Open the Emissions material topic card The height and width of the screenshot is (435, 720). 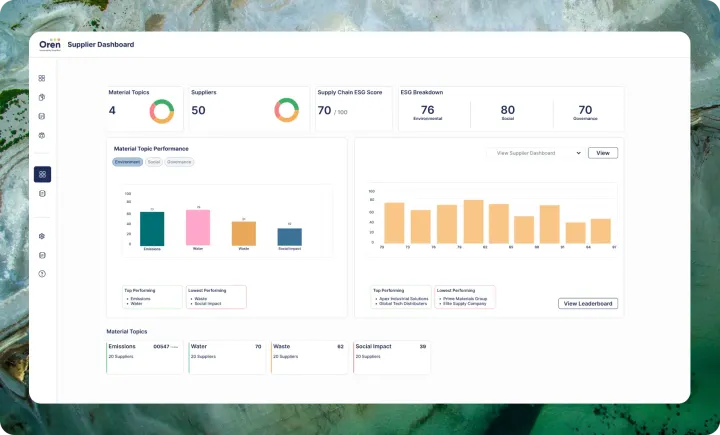[145, 357]
